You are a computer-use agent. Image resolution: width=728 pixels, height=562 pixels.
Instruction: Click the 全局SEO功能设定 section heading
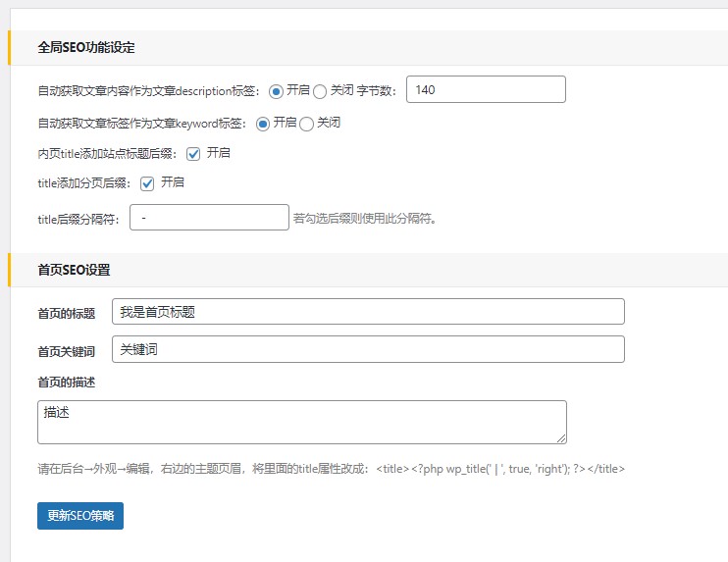[86, 47]
